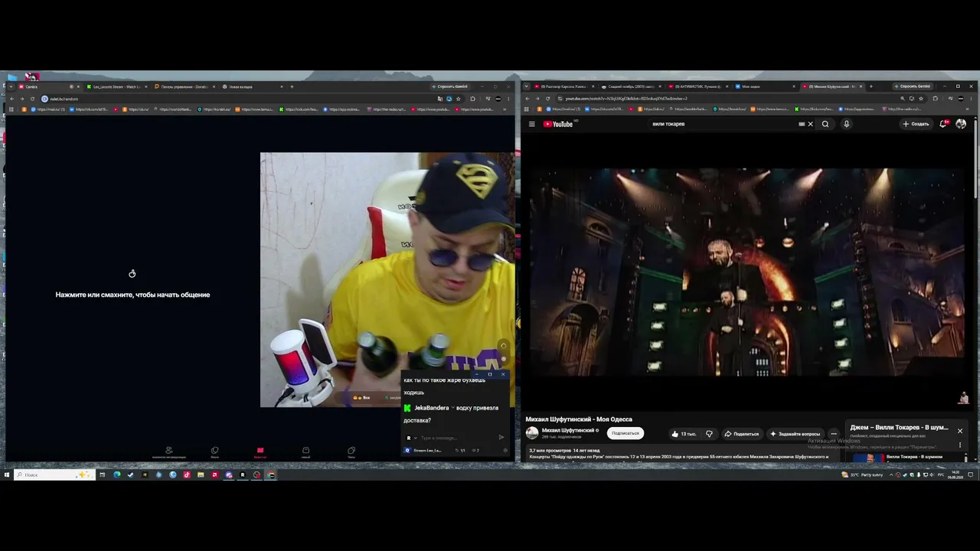The width and height of the screenshot is (980, 551).
Task: Open Task View on the taskbar
Action: point(102,474)
